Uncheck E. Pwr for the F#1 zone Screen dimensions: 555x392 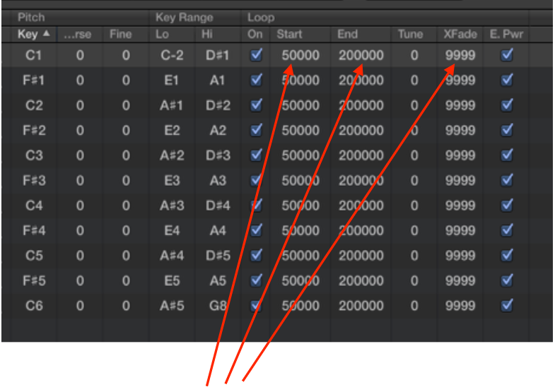coord(507,80)
